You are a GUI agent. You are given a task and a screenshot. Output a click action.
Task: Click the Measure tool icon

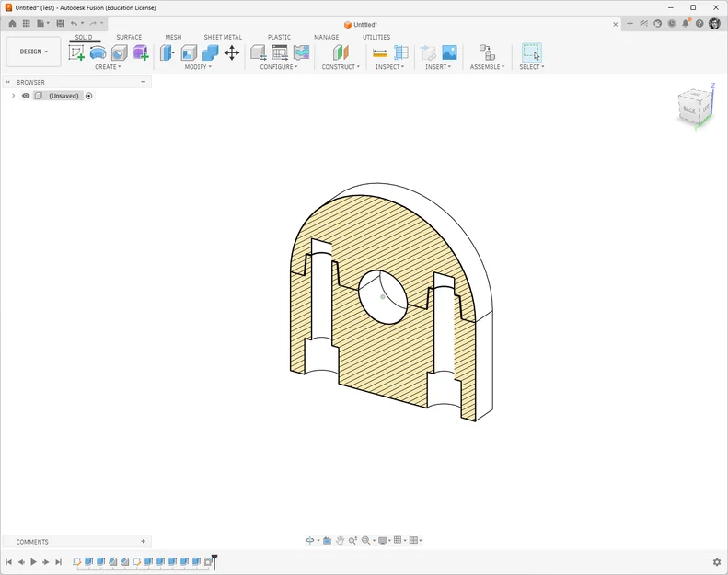point(380,52)
